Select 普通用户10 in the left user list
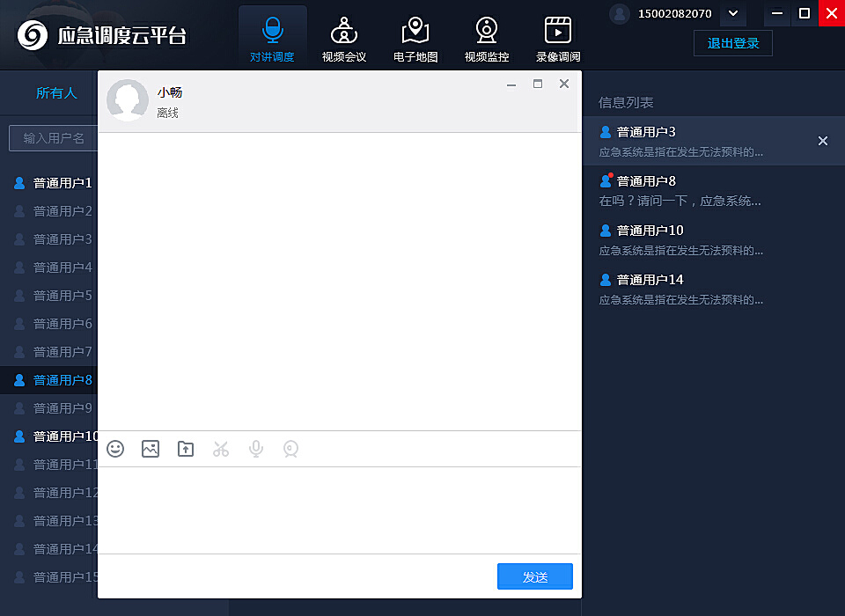The width and height of the screenshot is (845, 616). pyautogui.click(x=49, y=436)
